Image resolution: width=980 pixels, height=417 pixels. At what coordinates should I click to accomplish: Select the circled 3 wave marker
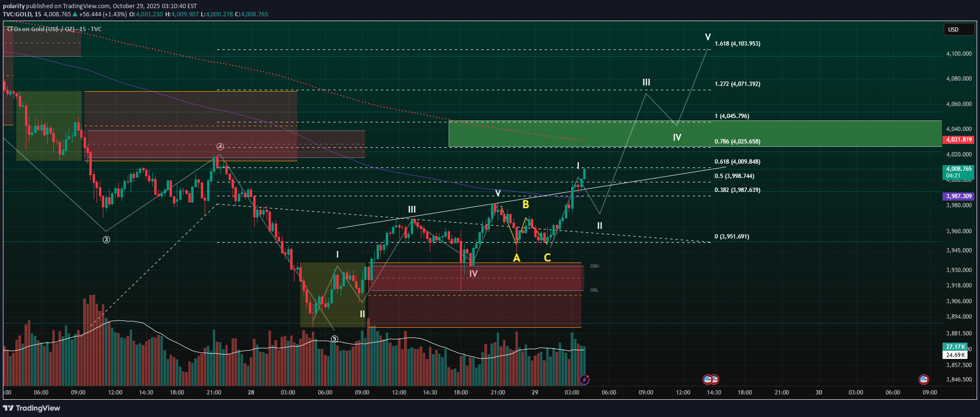(x=106, y=239)
